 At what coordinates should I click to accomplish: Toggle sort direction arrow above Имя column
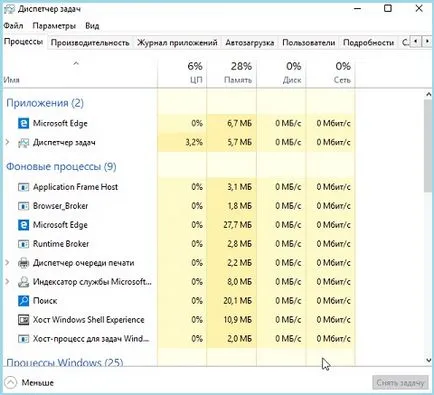(76, 63)
